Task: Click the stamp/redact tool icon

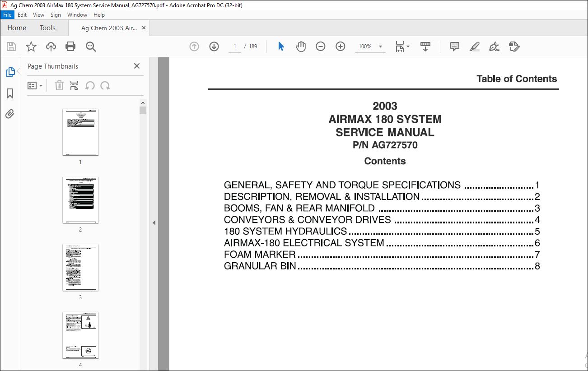Action: (x=514, y=46)
